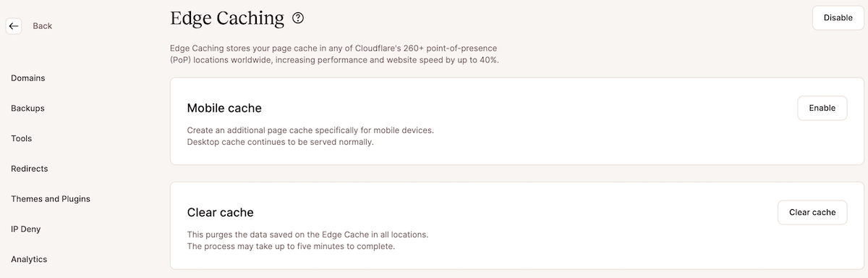The image size is (868, 278).
Task: Select Tools from the sidebar
Action: 22,138
